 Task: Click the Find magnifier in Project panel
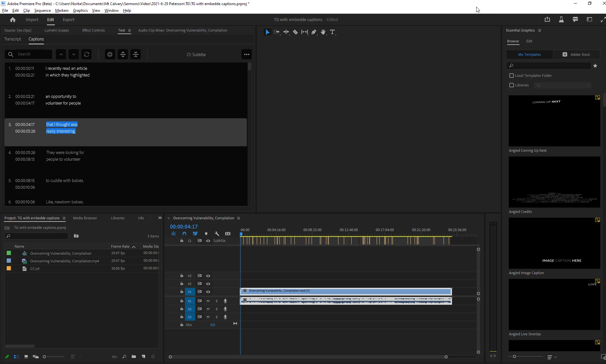[x=124, y=357]
